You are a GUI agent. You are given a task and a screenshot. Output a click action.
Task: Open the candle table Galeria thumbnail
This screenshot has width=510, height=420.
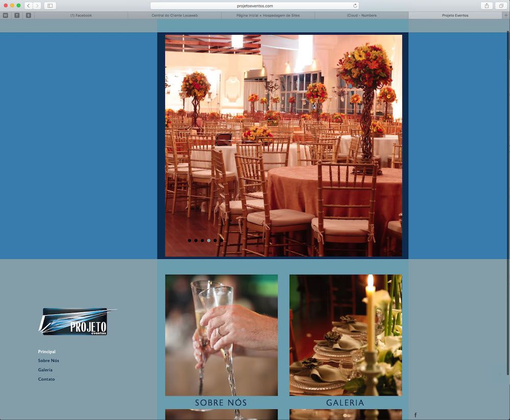click(345, 335)
